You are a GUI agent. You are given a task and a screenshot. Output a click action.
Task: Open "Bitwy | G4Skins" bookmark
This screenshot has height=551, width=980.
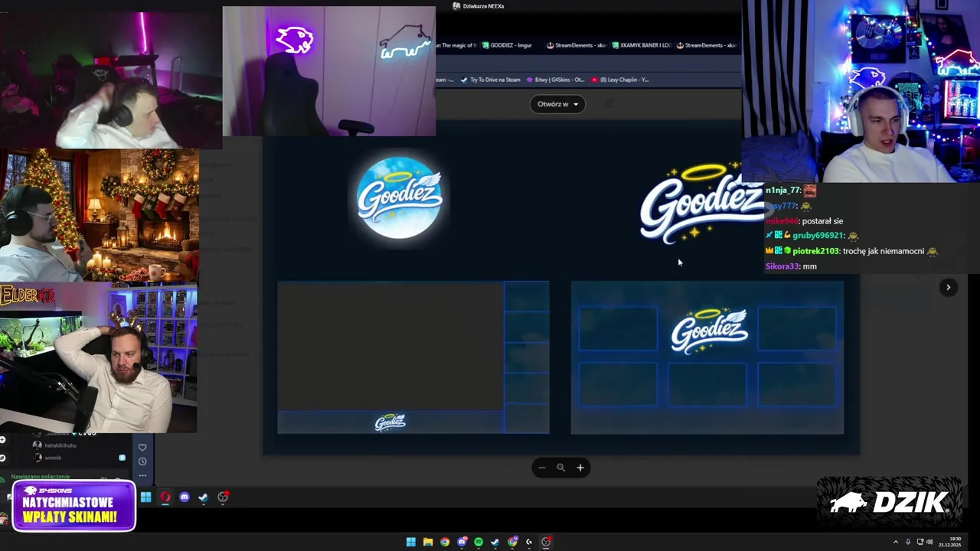coord(555,80)
